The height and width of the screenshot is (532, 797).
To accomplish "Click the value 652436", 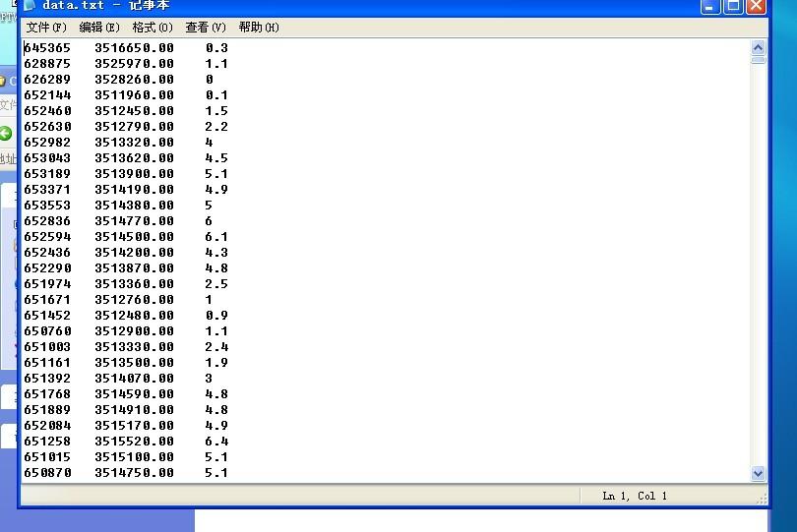I will point(47,253).
